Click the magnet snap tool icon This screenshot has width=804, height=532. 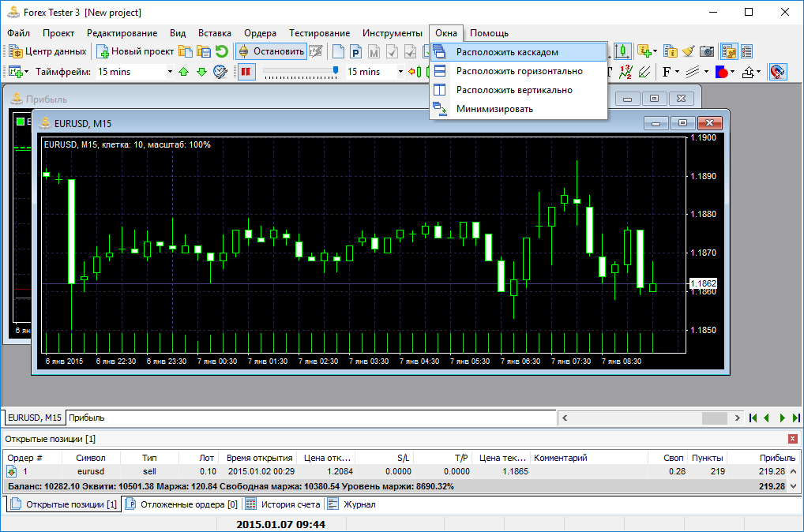(777, 72)
